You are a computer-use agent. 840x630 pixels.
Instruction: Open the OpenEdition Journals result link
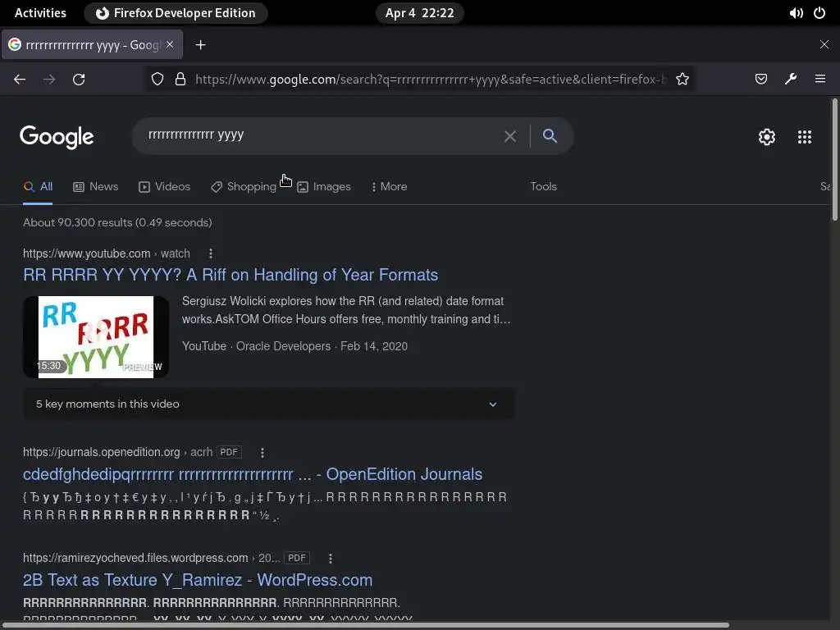(253, 474)
